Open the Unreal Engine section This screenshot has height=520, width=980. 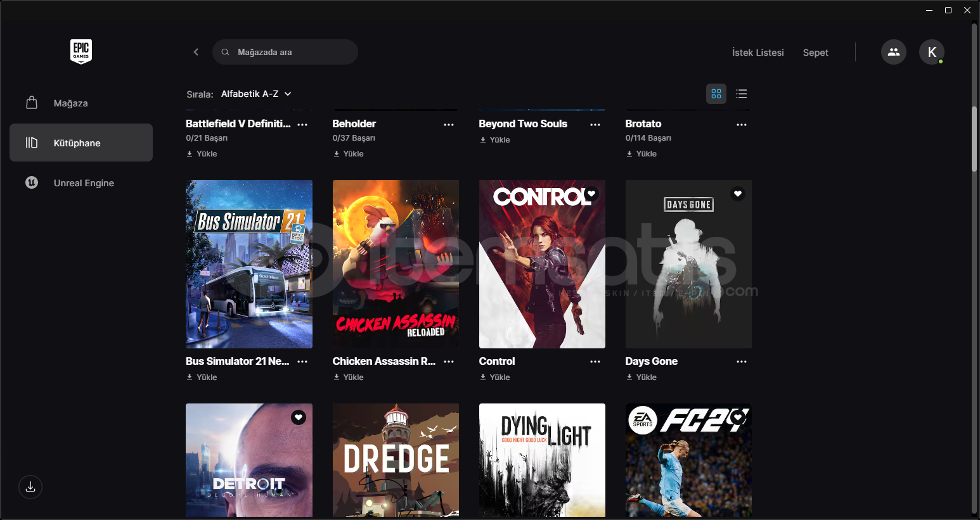click(x=81, y=182)
